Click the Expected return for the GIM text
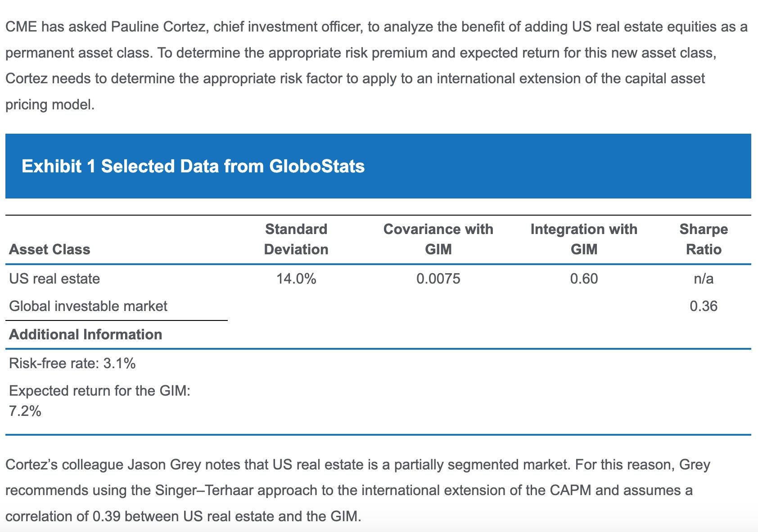The width and height of the screenshot is (758, 532). (99, 391)
